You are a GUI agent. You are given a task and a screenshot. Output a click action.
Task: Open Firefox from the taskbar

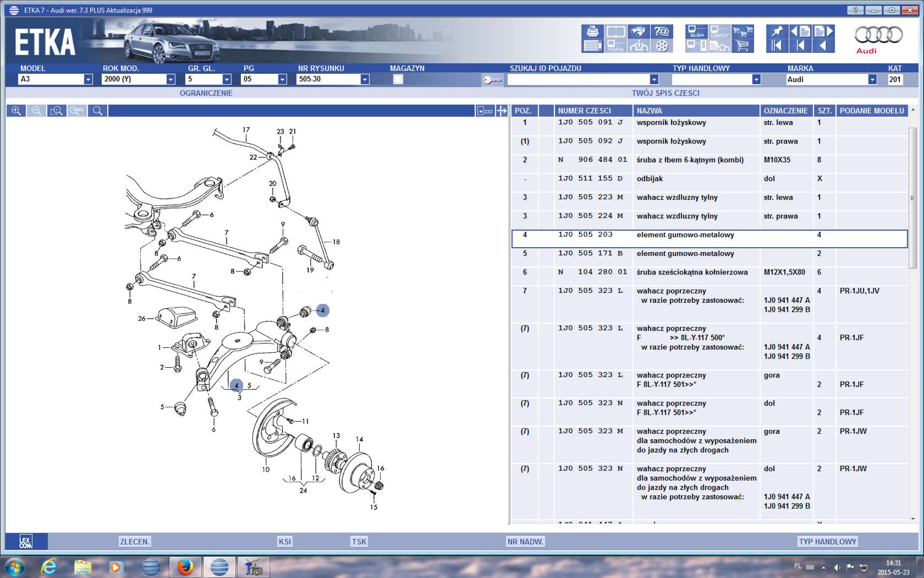(185, 566)
